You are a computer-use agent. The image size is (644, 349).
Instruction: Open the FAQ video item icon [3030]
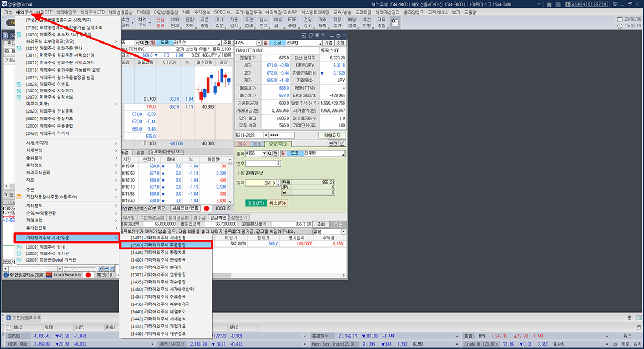pyautogui.click(x=19, y=35)
